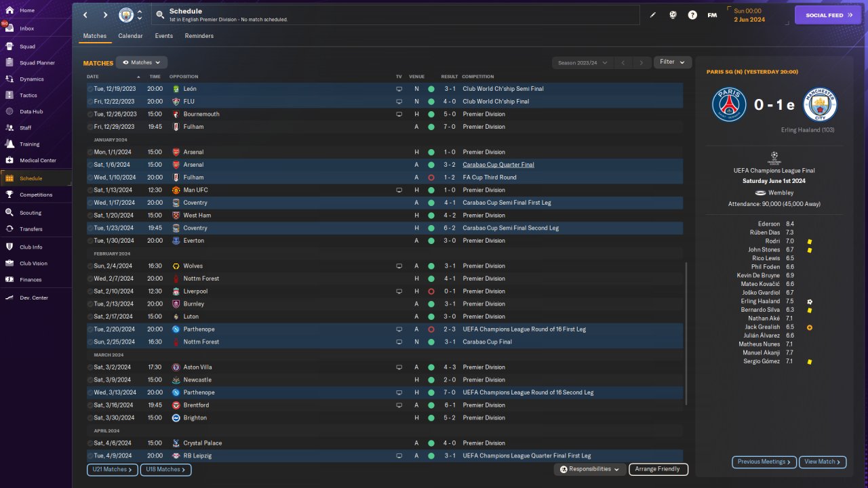
Task: Open Previous Meetings
Action: [x=764, y=462]
